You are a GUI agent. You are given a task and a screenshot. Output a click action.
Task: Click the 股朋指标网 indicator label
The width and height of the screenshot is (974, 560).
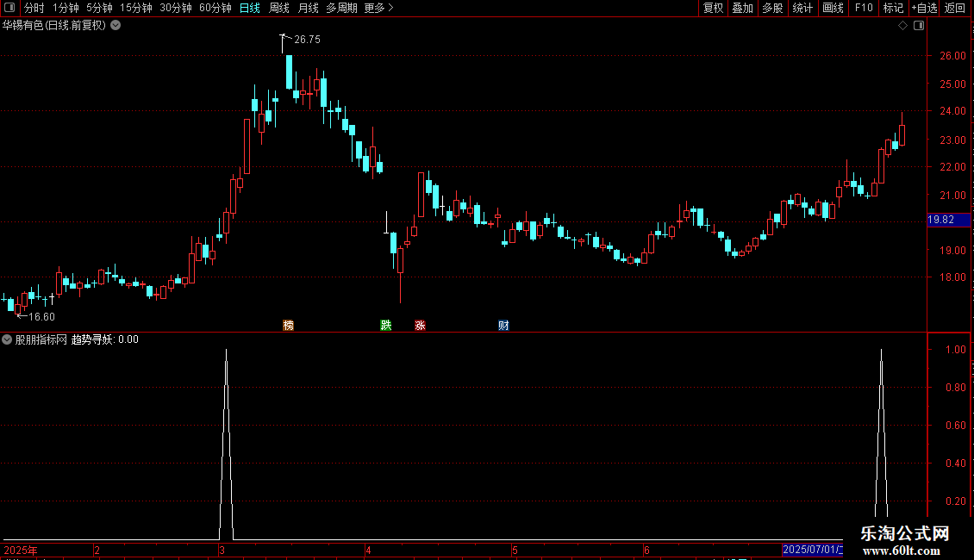tap(41, 339)
